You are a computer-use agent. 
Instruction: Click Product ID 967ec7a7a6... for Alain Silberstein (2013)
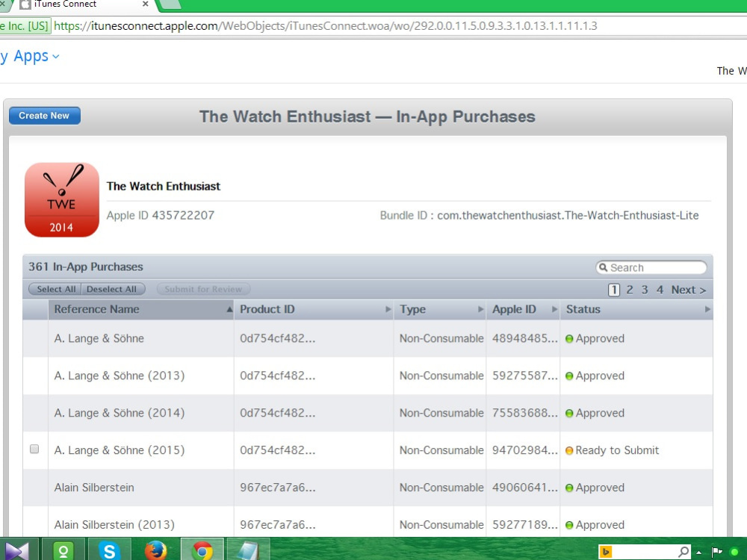[277, 525]
